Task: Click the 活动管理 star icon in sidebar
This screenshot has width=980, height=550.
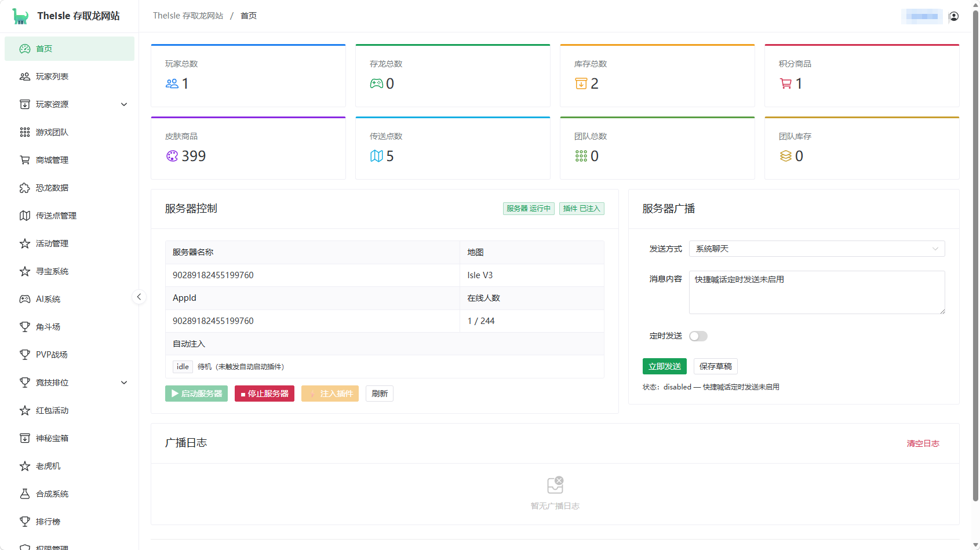Action: click(25, 243)
